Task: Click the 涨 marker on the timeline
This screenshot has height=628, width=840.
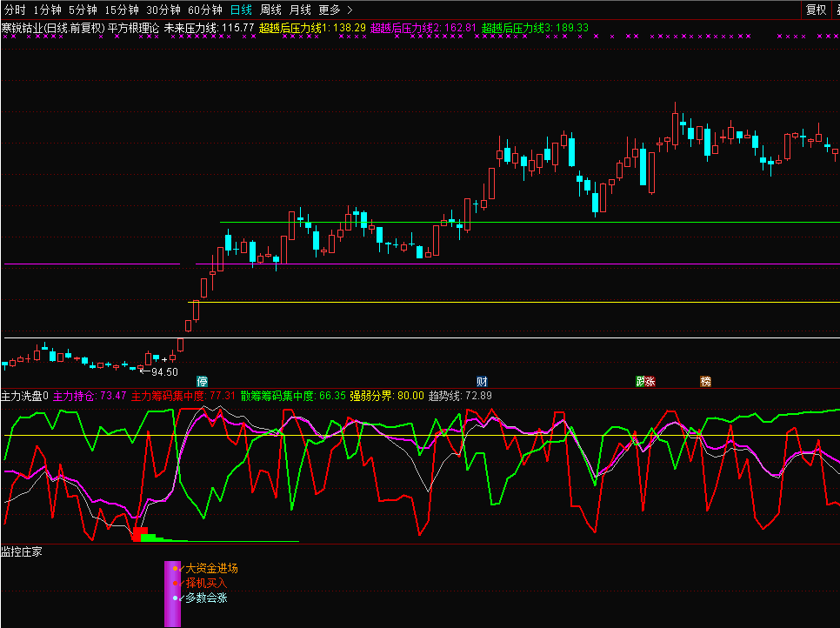Action: (644, 381)
